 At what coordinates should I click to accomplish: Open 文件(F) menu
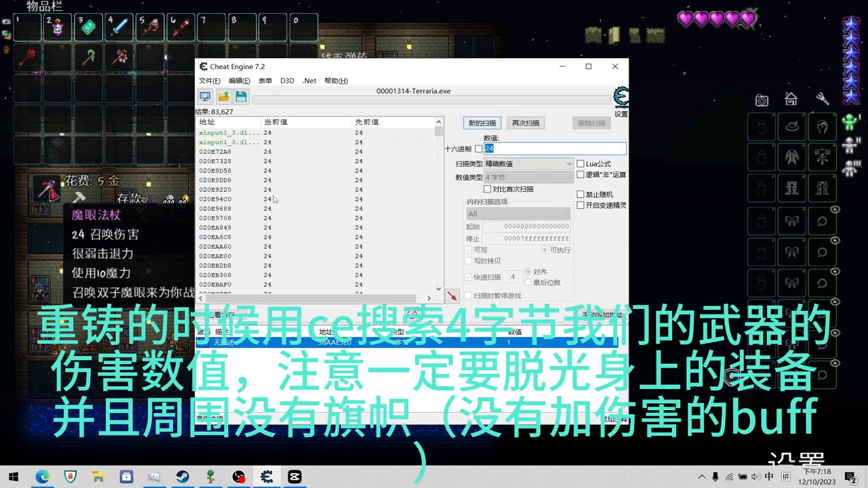coord(210,81)
